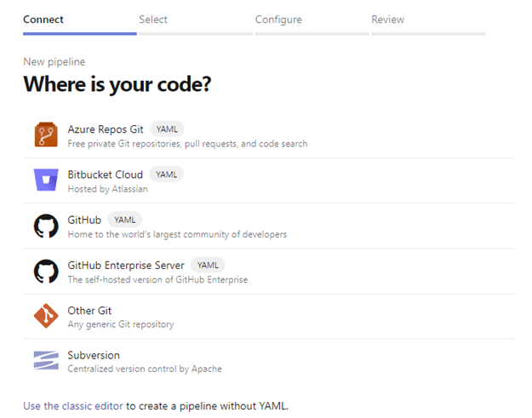Image resolution: width=532 pixels, height=418 pixels.
Task: Click the GitHub octocat icon
Action: pos(45,226)
